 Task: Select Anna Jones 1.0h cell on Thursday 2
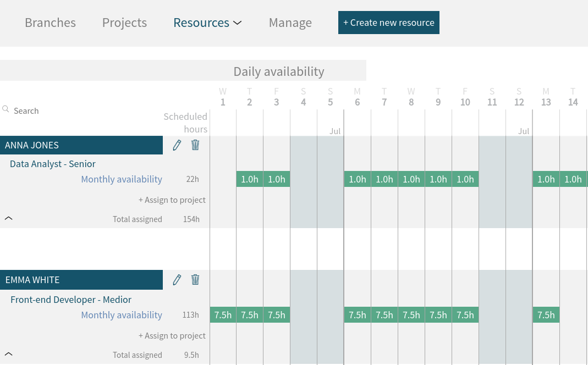pyautogui.click(x=250, y=179)
